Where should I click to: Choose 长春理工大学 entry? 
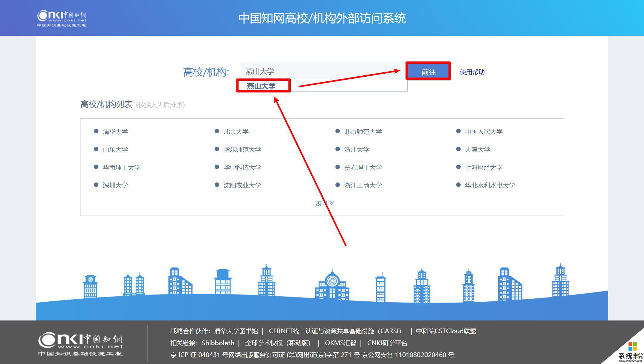[x=363, y=167]
